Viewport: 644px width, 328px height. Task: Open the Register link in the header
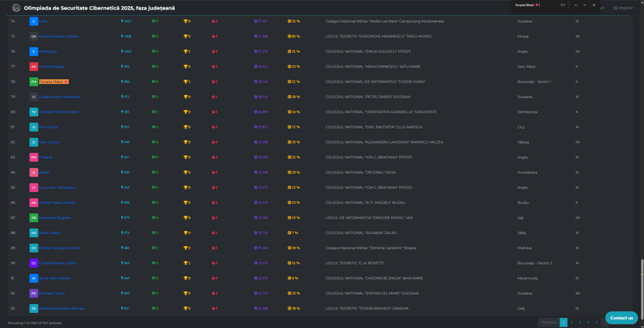(623, 8)
